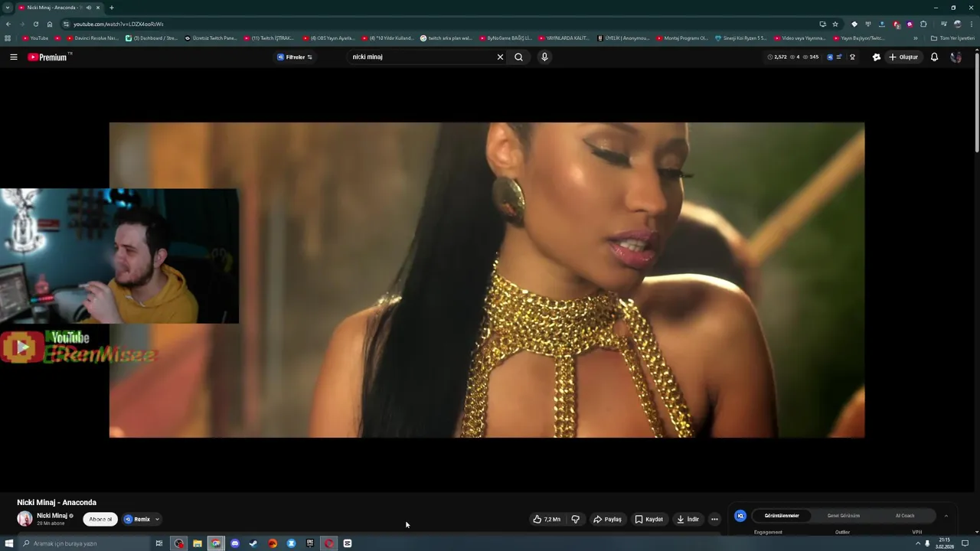Select the Nicki Minaj - Anaconda browser tab
The image size is (980, 551).
point(59,8)
